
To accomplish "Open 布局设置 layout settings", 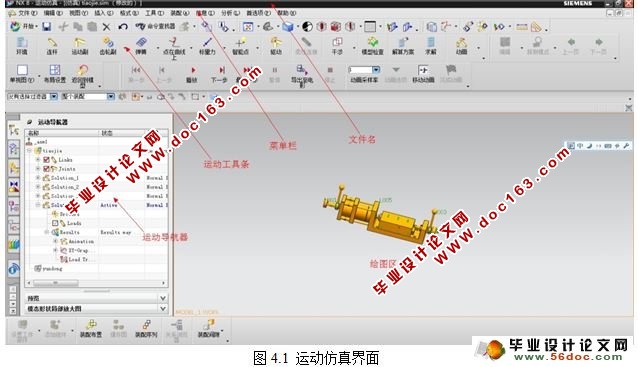I will coord(55,74).
